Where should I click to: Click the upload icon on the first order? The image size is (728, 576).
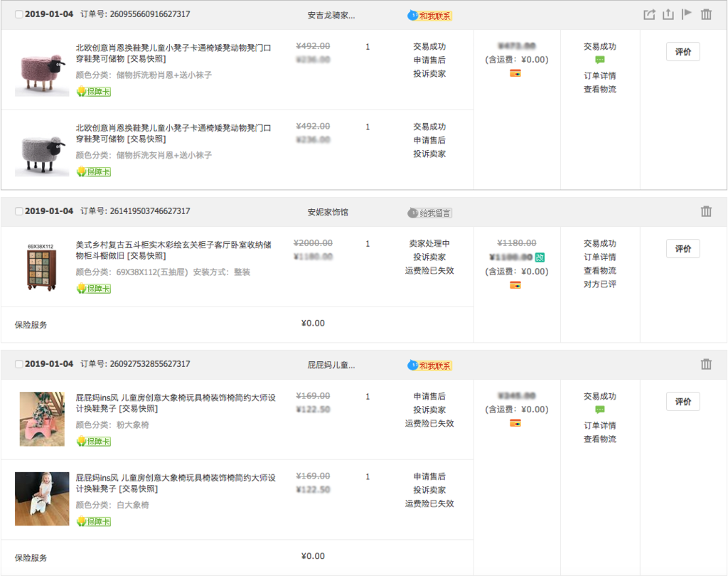pos(668,14)
